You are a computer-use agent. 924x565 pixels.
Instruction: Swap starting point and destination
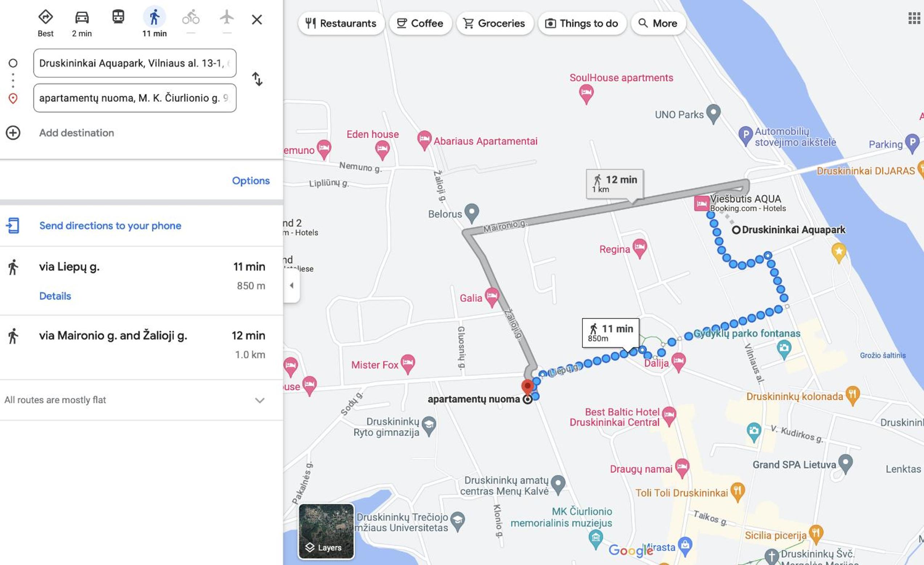click(257, 79)
